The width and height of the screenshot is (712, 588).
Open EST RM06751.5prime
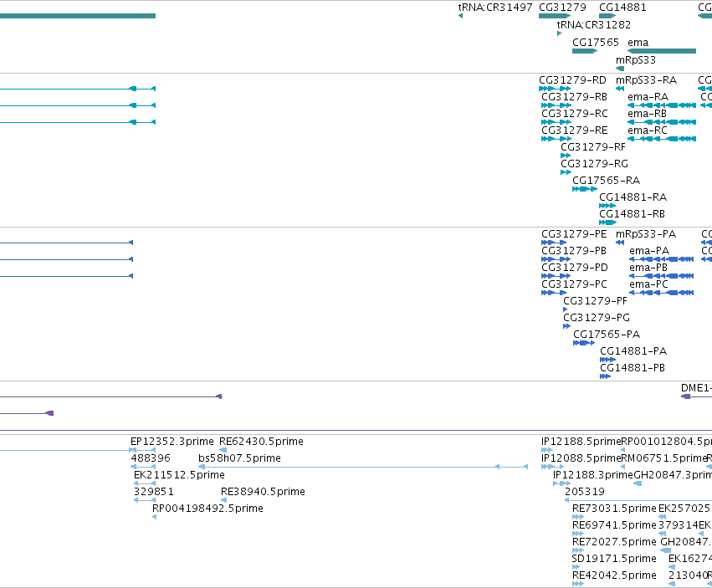663,458
